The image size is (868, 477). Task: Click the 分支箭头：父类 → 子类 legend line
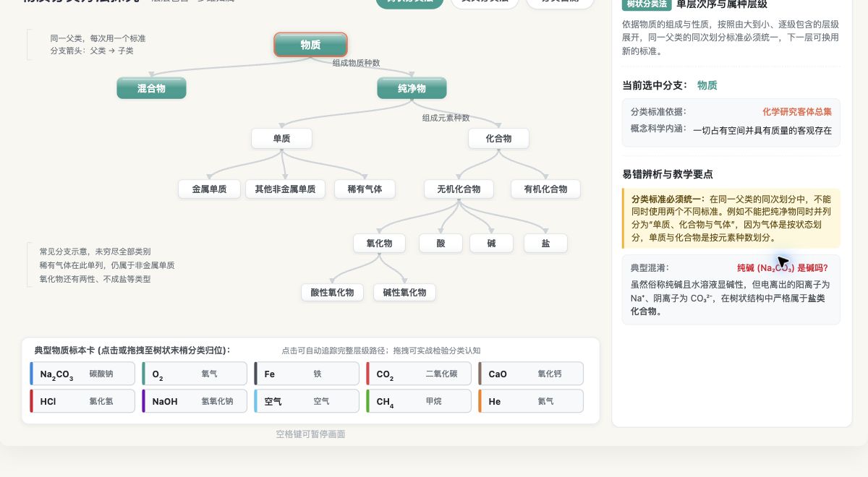coord(92,51)
